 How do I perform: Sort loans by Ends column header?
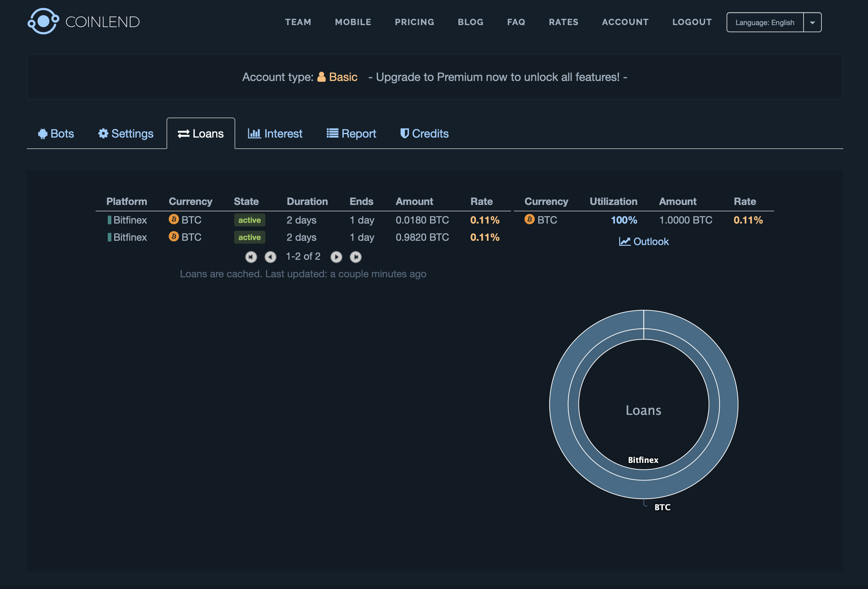point(361,201)
